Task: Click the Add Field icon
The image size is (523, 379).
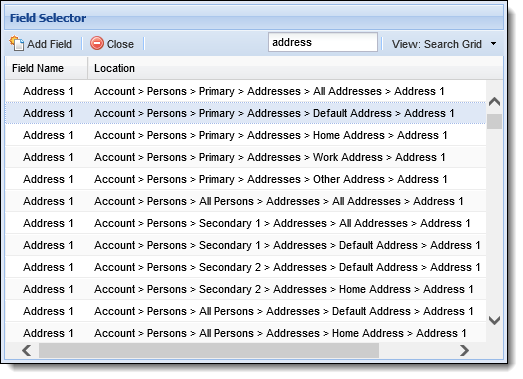Action: tap(17, 43)
